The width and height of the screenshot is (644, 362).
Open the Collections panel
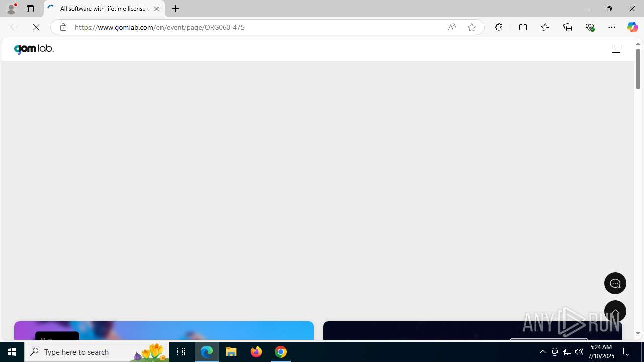coord(568,27)
